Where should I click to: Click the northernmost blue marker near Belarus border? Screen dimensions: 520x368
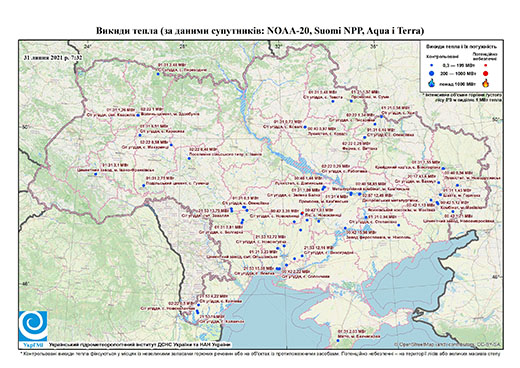tap(158, 74)
